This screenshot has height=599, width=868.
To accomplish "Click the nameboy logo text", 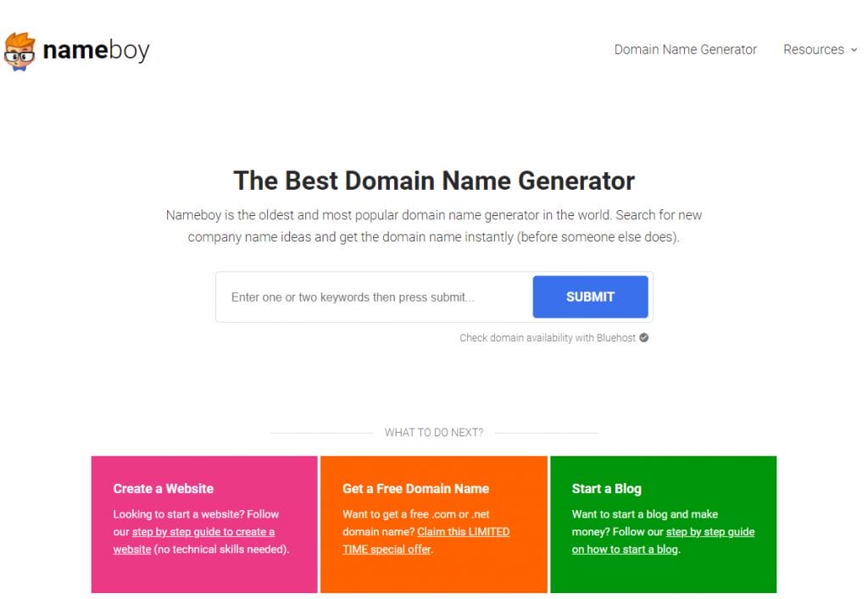I will (x=96, y=51).
